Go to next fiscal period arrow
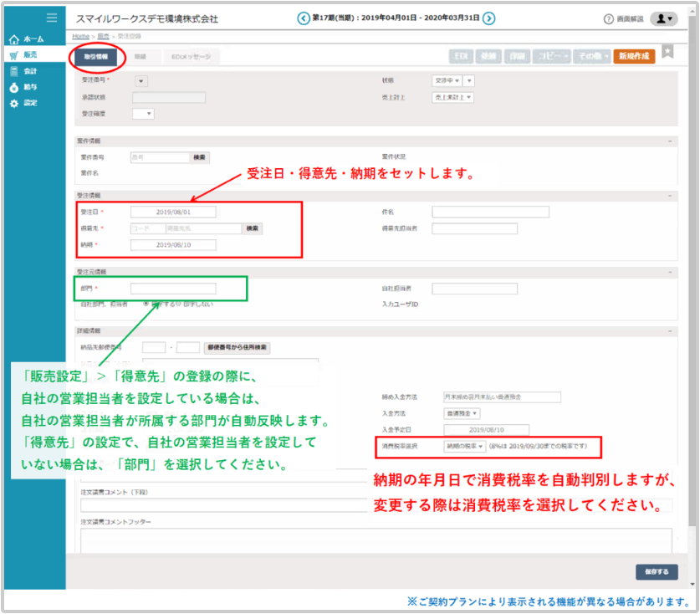The height and width of the screenshot is (614, 700). (489, 18)
